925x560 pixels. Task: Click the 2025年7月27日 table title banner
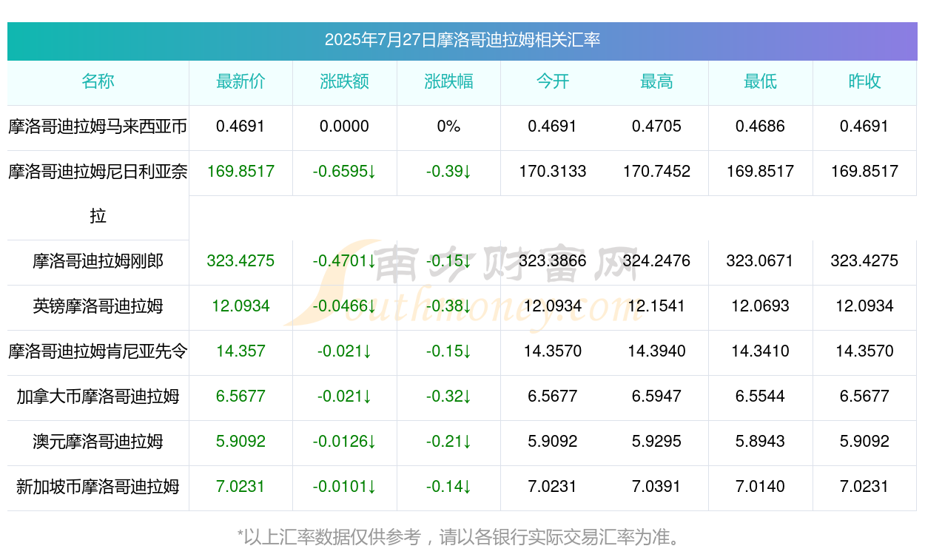click(x=462, y=41)
